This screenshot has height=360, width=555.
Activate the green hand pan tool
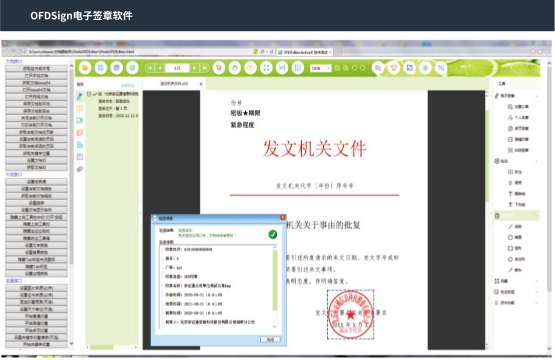[235, 68]
